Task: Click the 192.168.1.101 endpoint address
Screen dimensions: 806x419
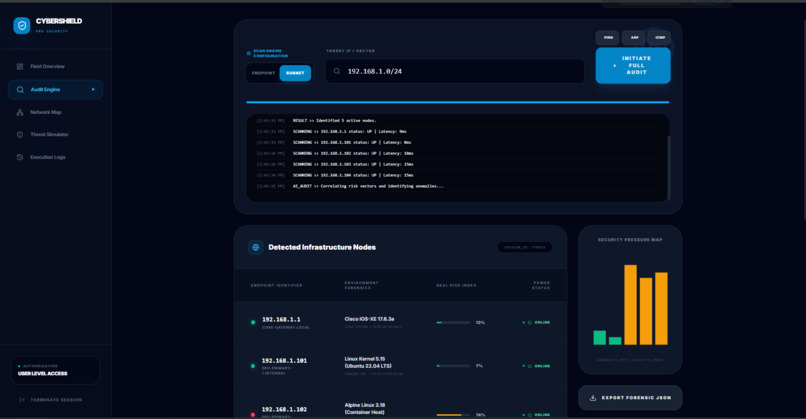Action: coord(284,360)
